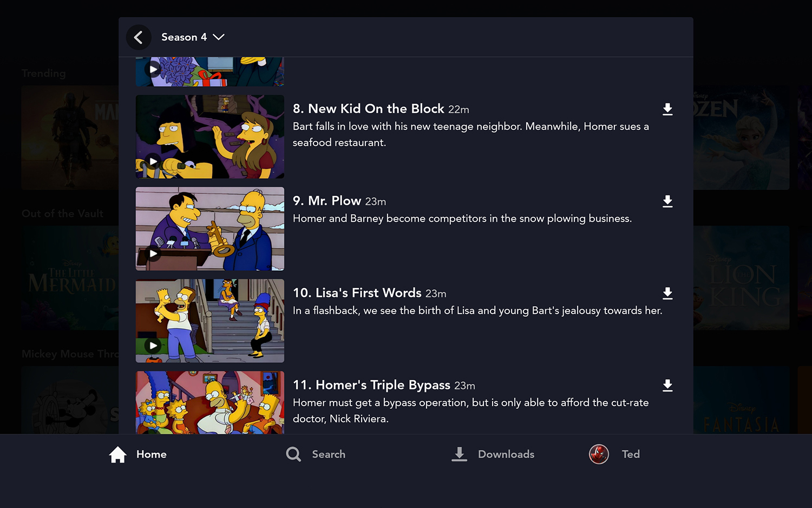Open Homer's Triple Bypass thumbnail

209,402
